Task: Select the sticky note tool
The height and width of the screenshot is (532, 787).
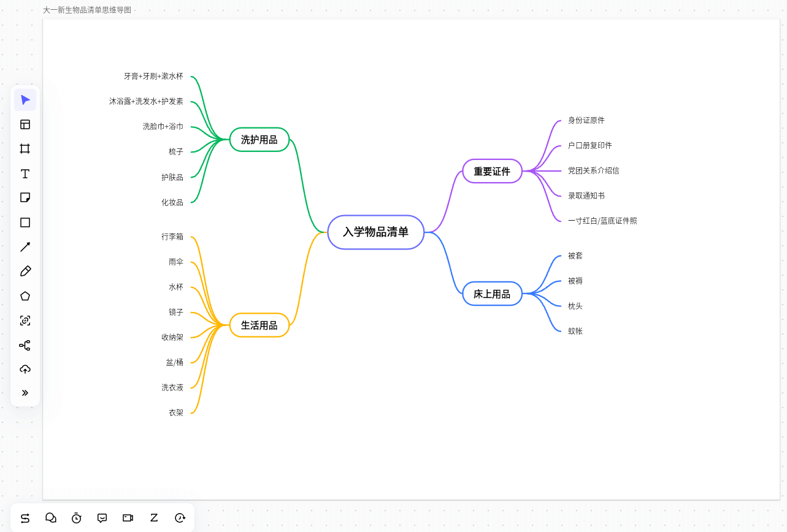Action: tap(25, 197)
